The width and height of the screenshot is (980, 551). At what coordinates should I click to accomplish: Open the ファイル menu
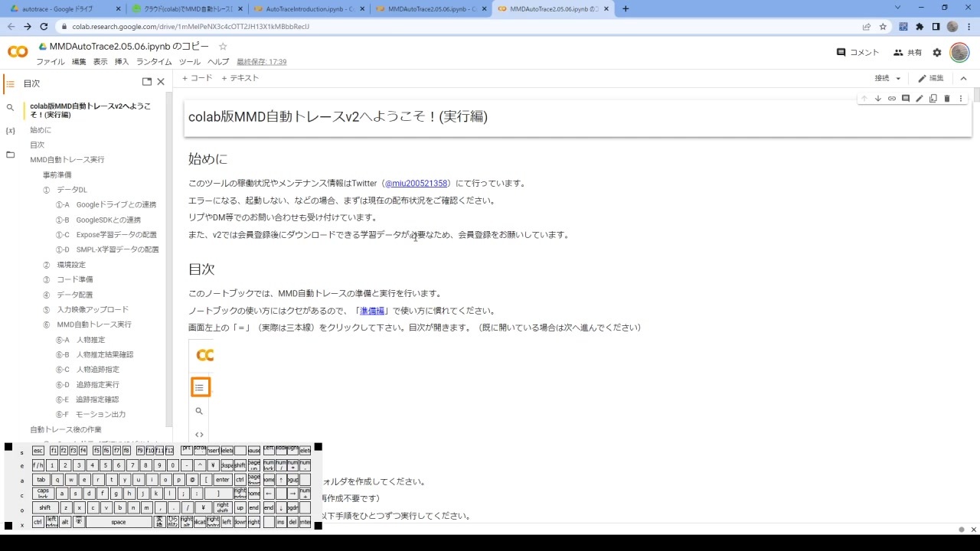pos(51,62)
